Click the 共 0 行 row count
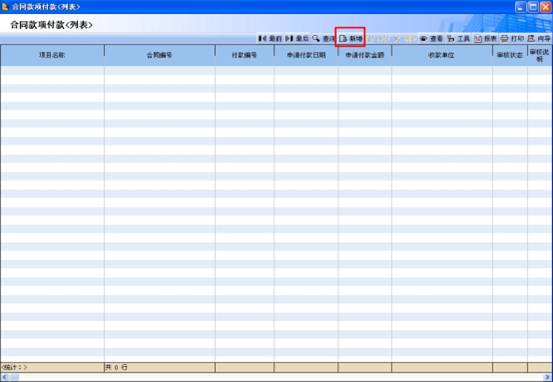The width and height of the screenshot is (553, 382). click(116, 367)
